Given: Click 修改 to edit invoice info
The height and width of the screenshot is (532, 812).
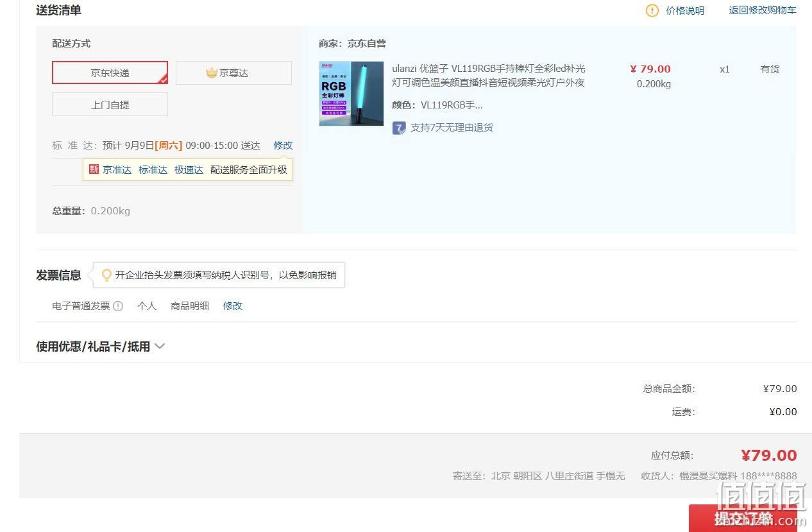Looking at the screenshot, I should click(x=233, y=306).
